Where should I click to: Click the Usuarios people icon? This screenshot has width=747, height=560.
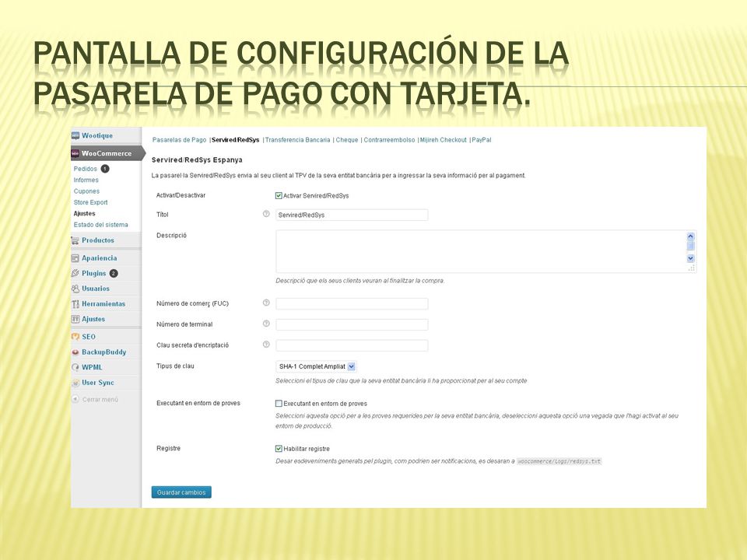tap(75, 289)
